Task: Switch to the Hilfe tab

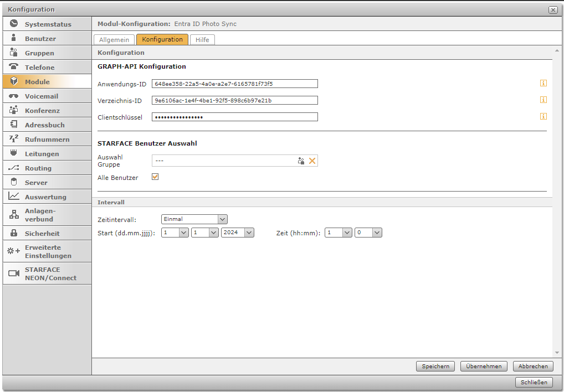Action: [202, 40]
